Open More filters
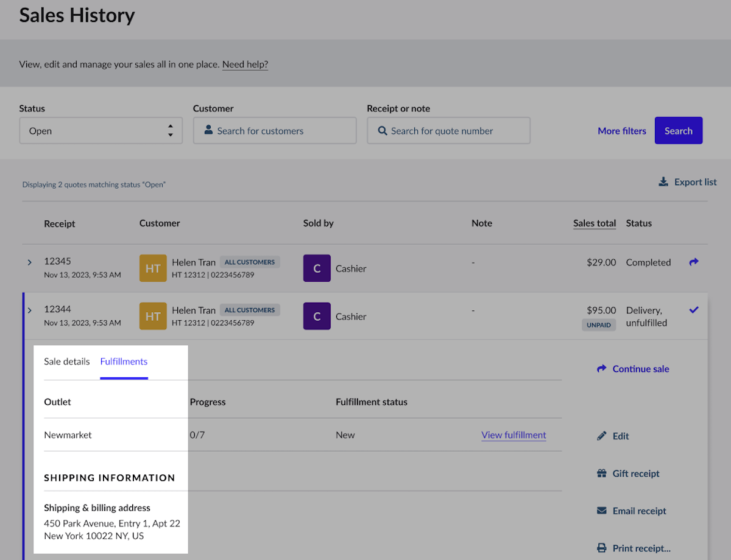The image size is (731, 560). pos(622,131)
